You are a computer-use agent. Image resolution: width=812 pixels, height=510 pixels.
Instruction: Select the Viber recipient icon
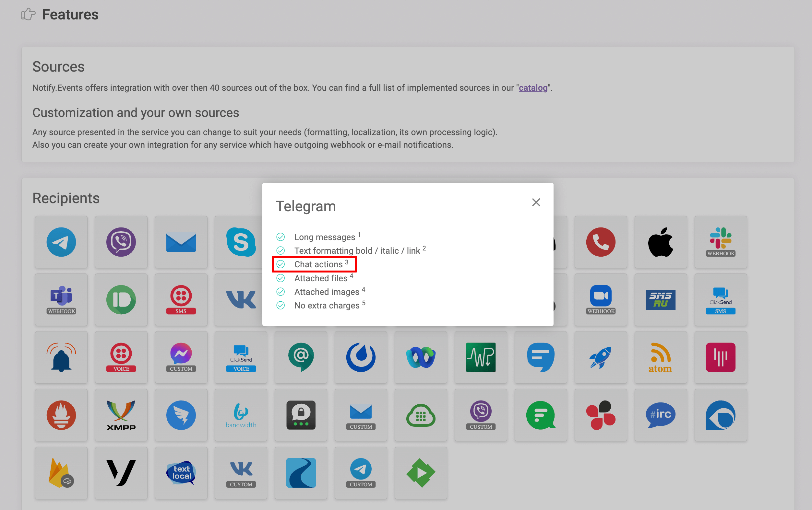pyautogui.click(x=121, y=242)
